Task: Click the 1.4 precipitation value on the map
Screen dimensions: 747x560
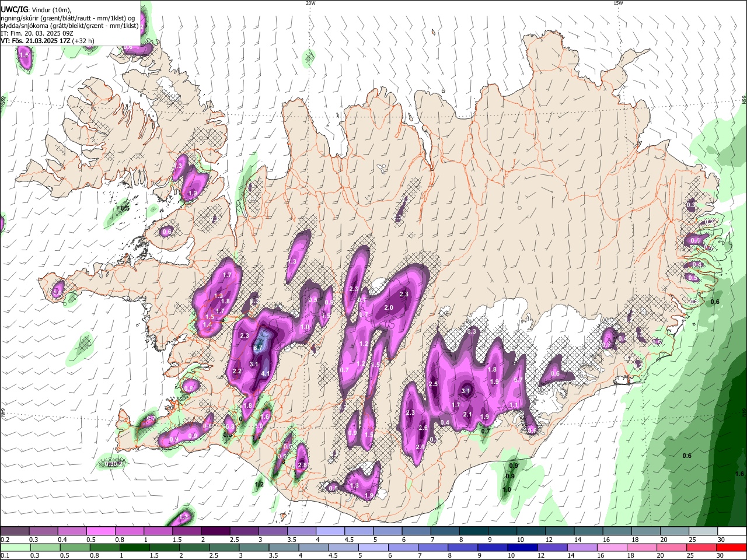Action: point(207,324)
